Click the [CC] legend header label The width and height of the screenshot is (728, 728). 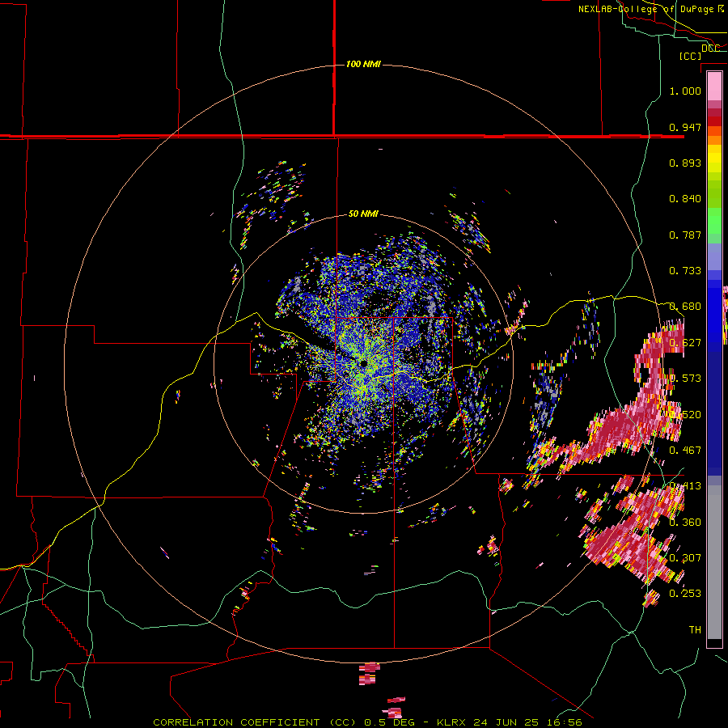point(690,56)
